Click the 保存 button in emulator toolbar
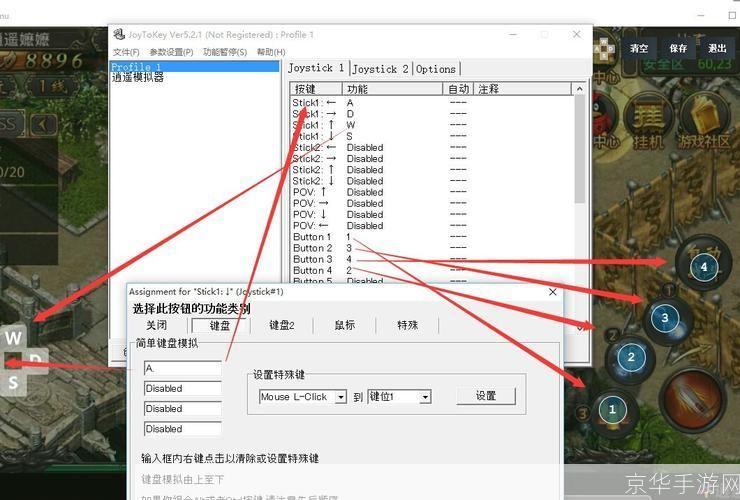Image resolution: width=740 pixels, height=500 pixels. click(x=678, y=48)
